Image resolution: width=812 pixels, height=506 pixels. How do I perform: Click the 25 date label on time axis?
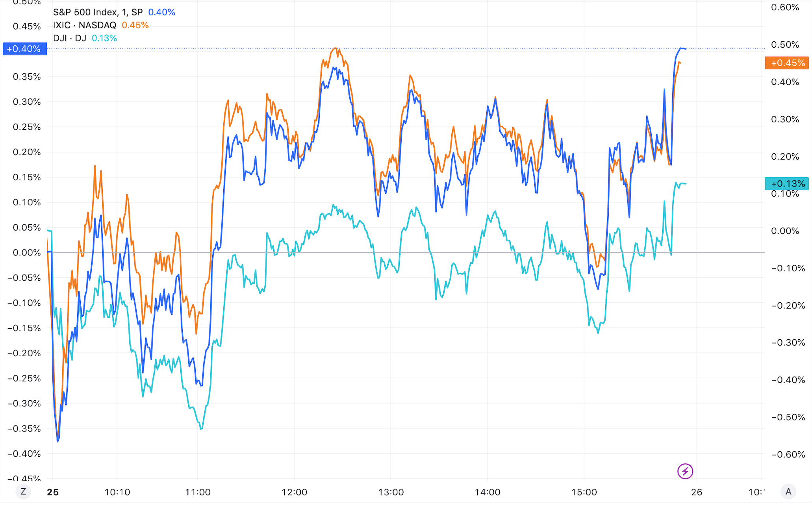coord(52,492)
